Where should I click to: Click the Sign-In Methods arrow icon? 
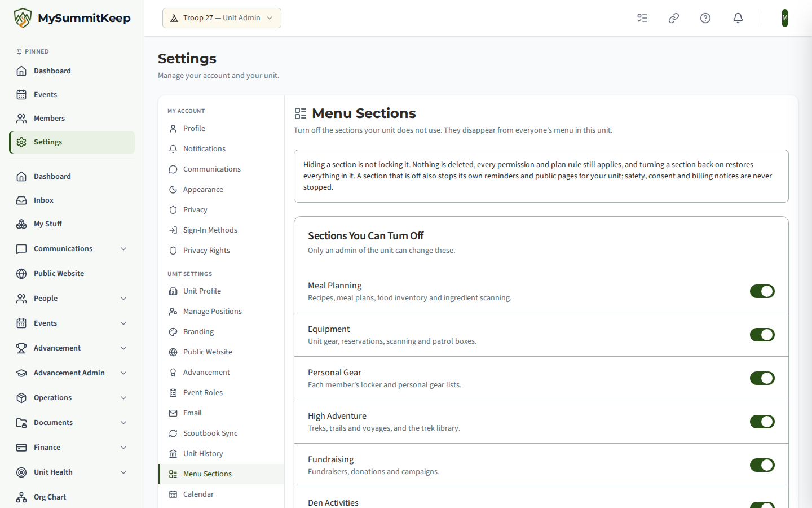pos(173,230)
